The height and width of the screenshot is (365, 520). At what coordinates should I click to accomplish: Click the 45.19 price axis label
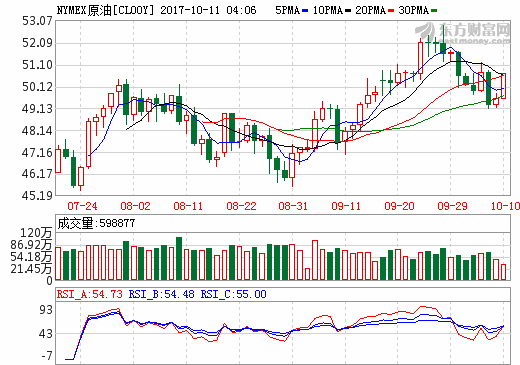[x=37, y=196]
